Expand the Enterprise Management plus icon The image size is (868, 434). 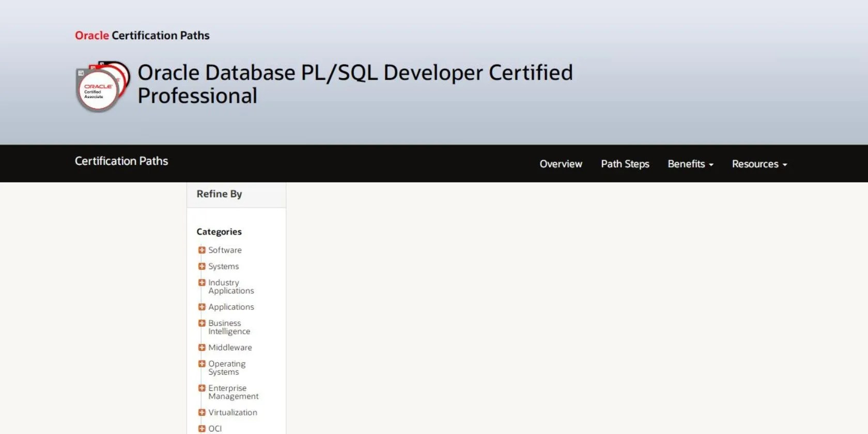coord(202,388)
